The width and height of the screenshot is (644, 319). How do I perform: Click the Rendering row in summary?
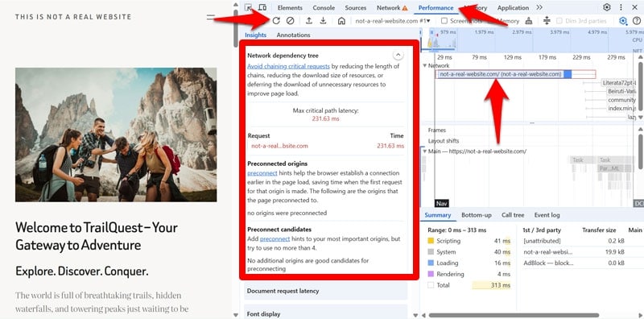point(469,274)
